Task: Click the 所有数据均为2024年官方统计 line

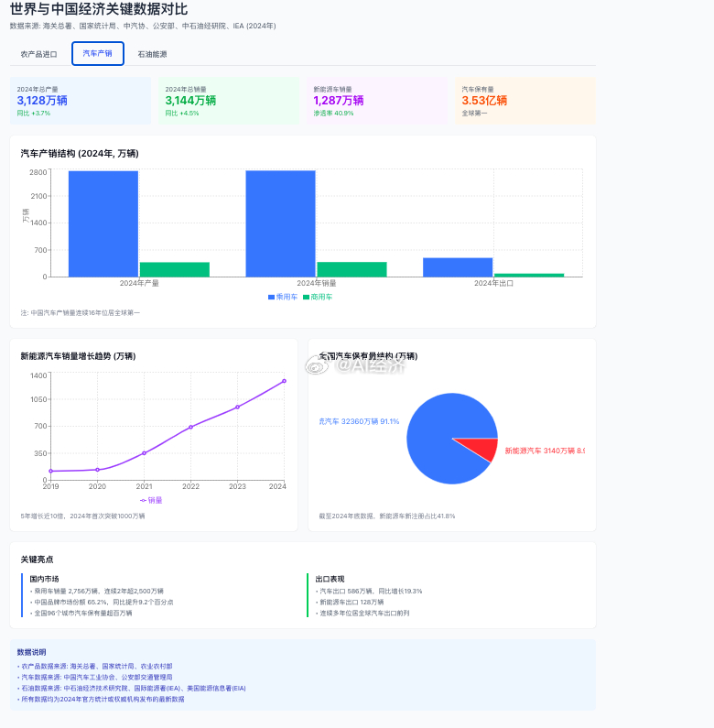Action: (x=101, y=700)
